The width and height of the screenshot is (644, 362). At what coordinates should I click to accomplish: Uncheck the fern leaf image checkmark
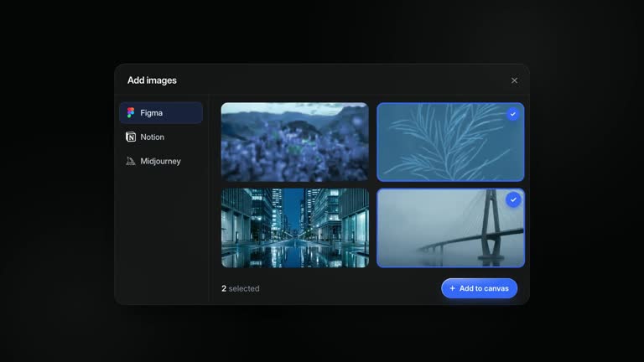click(x=512, y=114)
